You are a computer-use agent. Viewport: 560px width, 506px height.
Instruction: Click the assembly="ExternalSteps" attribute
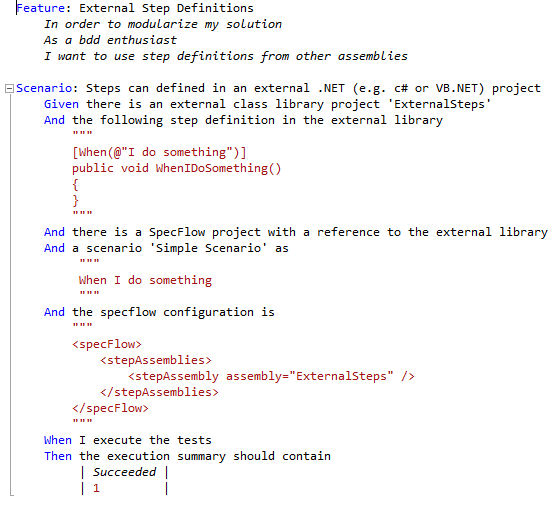pyautogui.click(x=310, y=376)
